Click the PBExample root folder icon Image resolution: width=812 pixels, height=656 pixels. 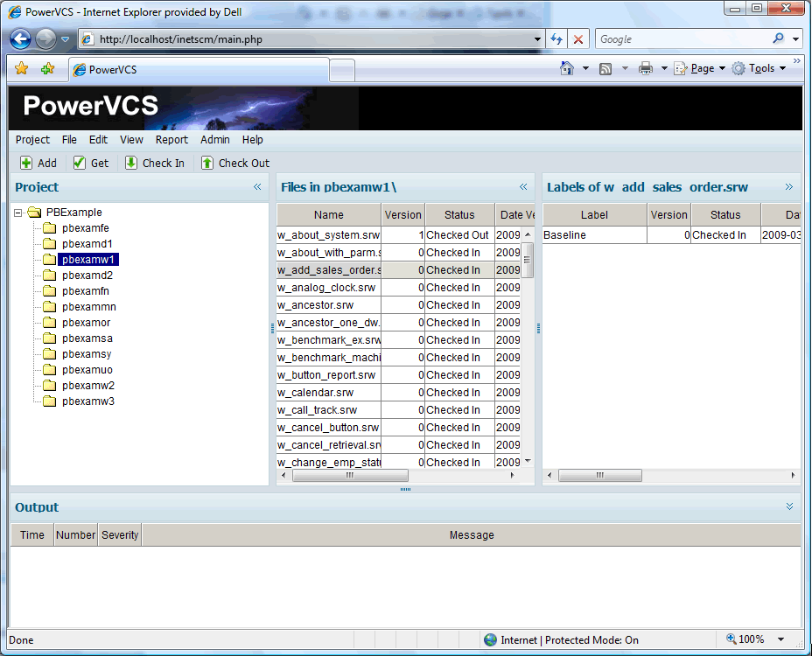pyautogui.click(x=34, y=213)
